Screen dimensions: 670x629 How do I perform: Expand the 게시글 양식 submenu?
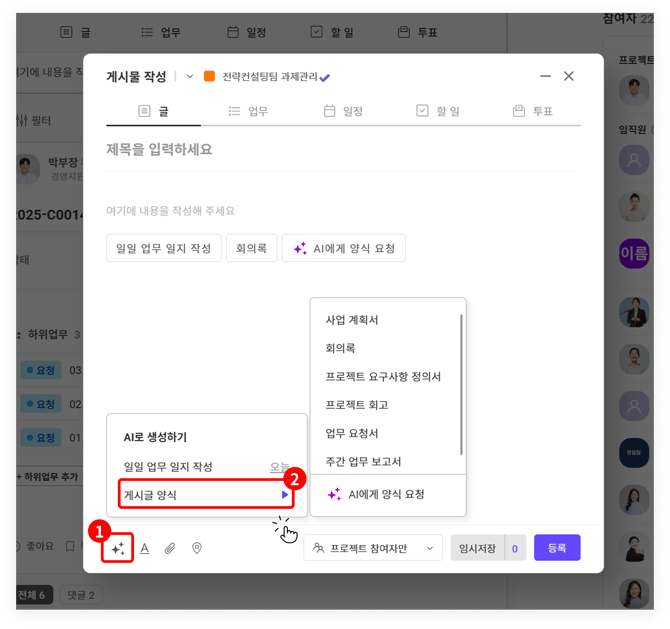207,494
